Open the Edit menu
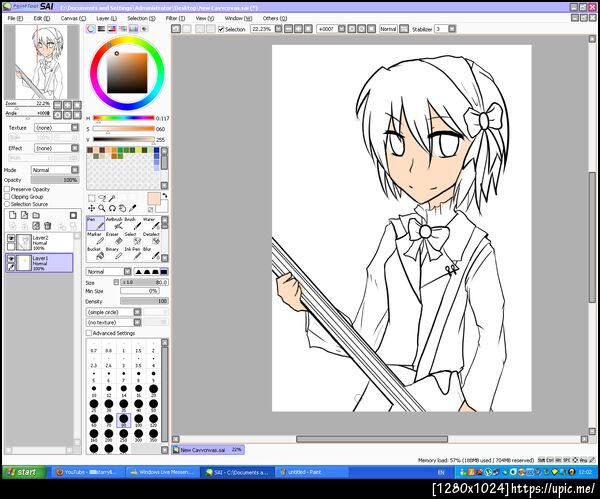 point(42,18)
